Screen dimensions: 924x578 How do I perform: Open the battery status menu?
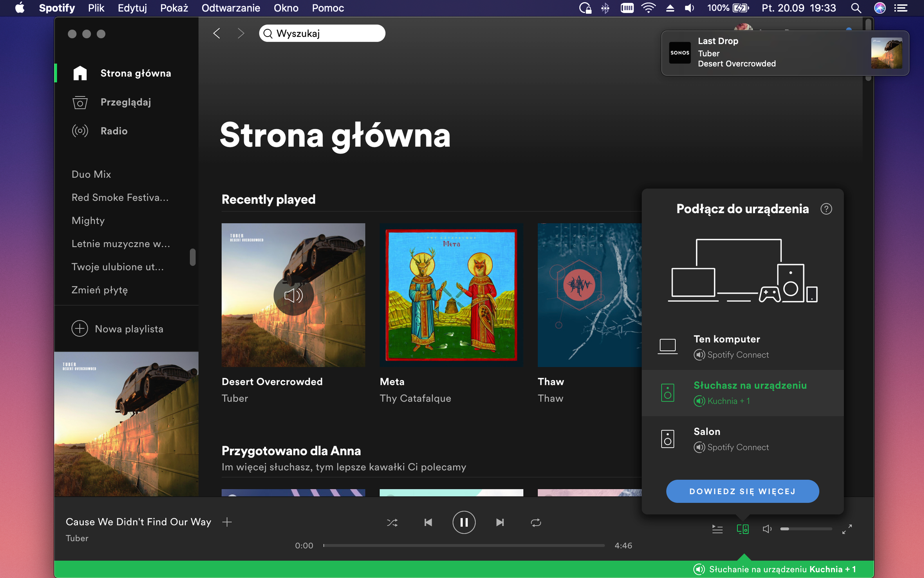pos(728,8)
